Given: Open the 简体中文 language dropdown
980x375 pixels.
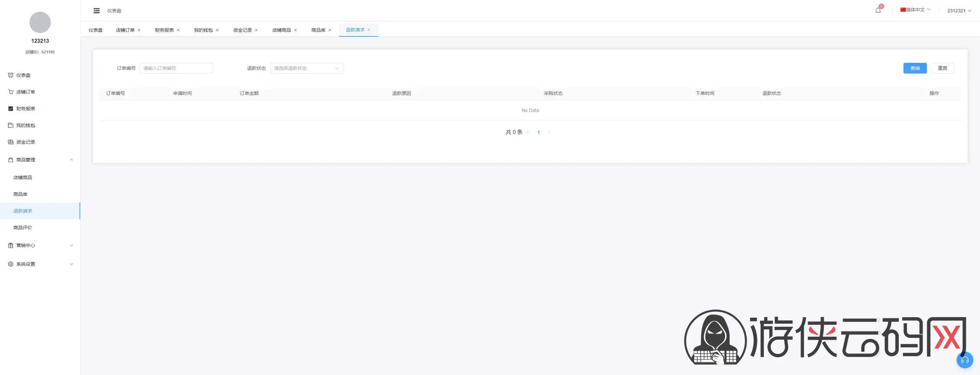Looking at the screenshot, I should [915, 10].
